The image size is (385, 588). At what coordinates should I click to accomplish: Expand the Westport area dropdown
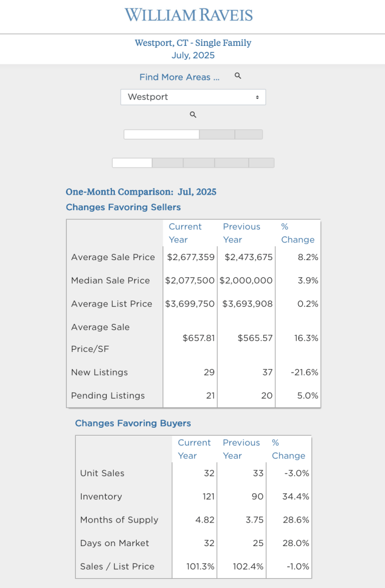[x=193, y=97]
